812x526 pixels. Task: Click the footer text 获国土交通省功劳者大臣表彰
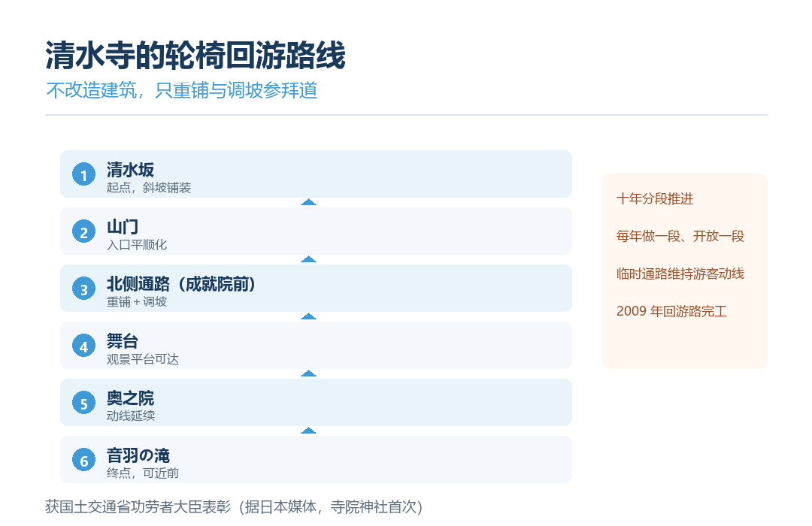pos(138,506)
